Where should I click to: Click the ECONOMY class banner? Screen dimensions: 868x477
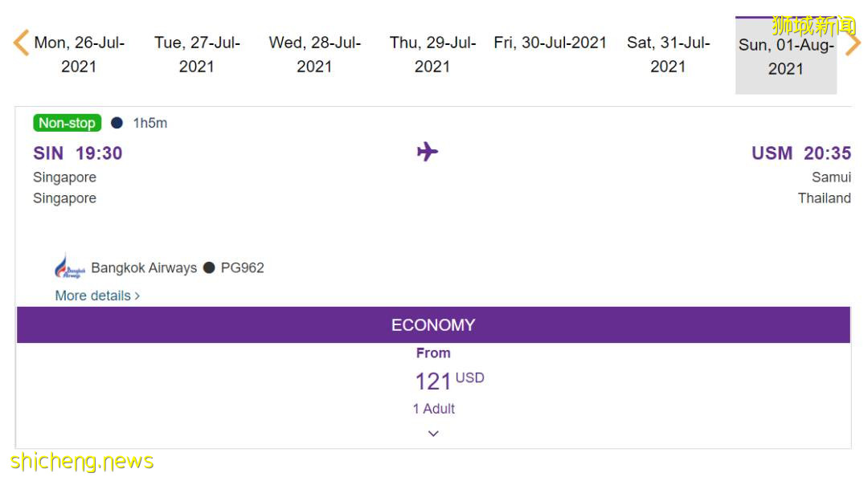(433, 325)
